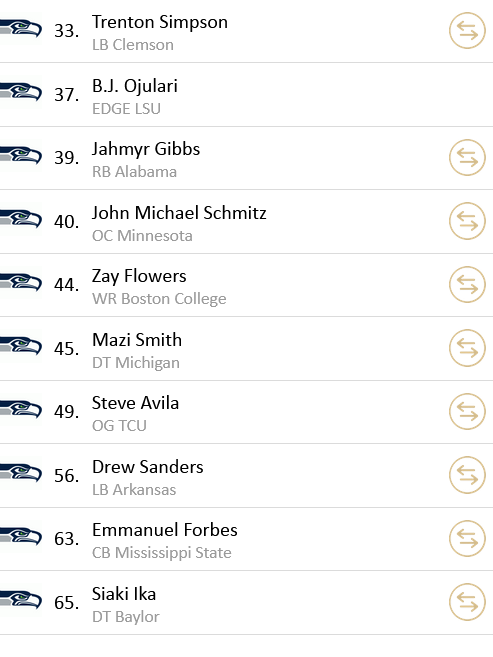Screen dimensions: 493x657
Task: Click pick number 56 row
Action: (x=246, y=476)
